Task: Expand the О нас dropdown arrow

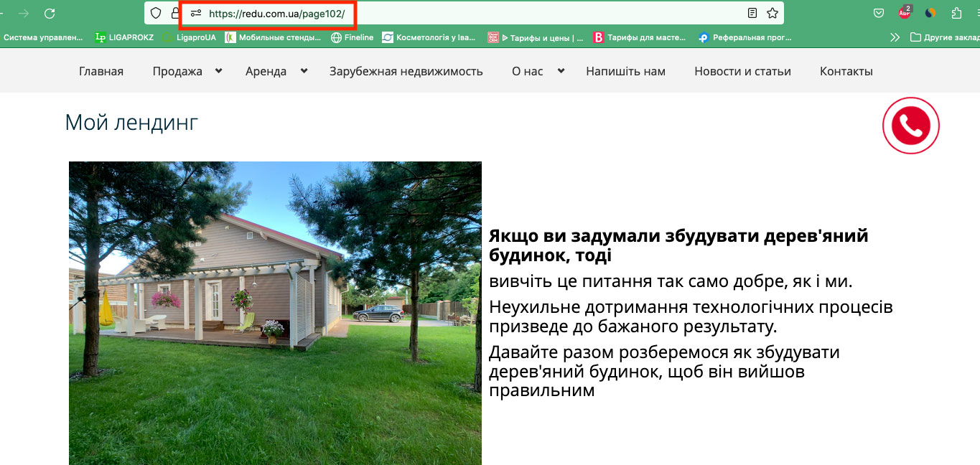Action: [x=561, y=70]
